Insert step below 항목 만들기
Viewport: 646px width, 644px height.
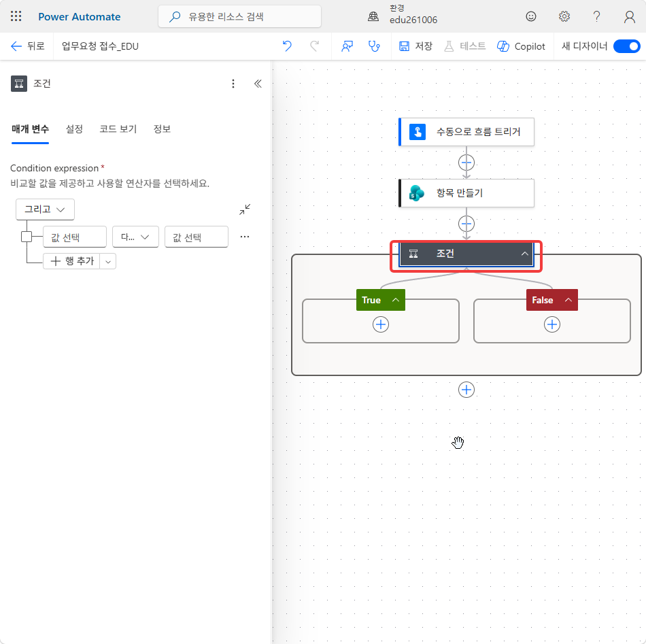pos(466,224)
